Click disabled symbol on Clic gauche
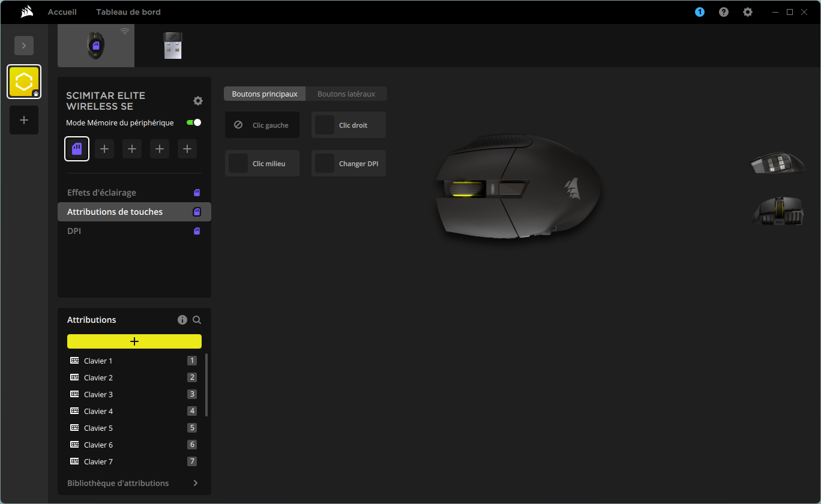 238,125
